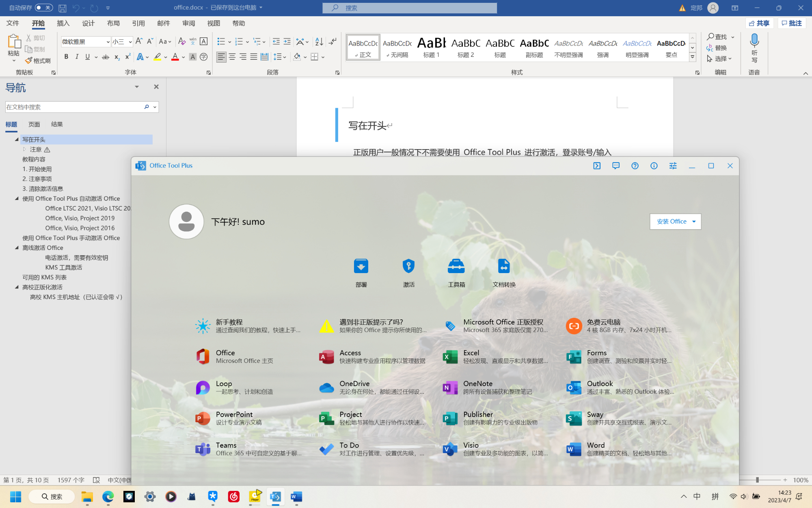
Task: Open the settings sliders icon in Office Tool Plus
Action: (x=673, y=166)
